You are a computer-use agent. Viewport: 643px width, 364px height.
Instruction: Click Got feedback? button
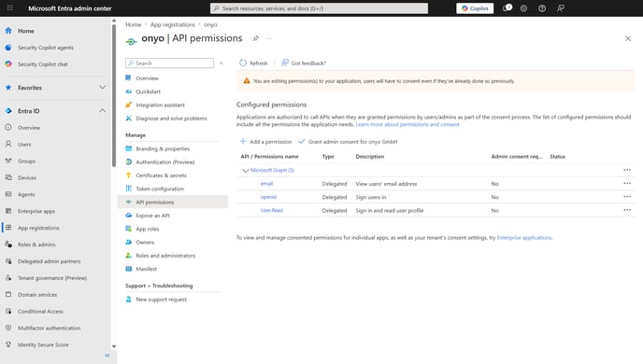(x=304, y=63)
